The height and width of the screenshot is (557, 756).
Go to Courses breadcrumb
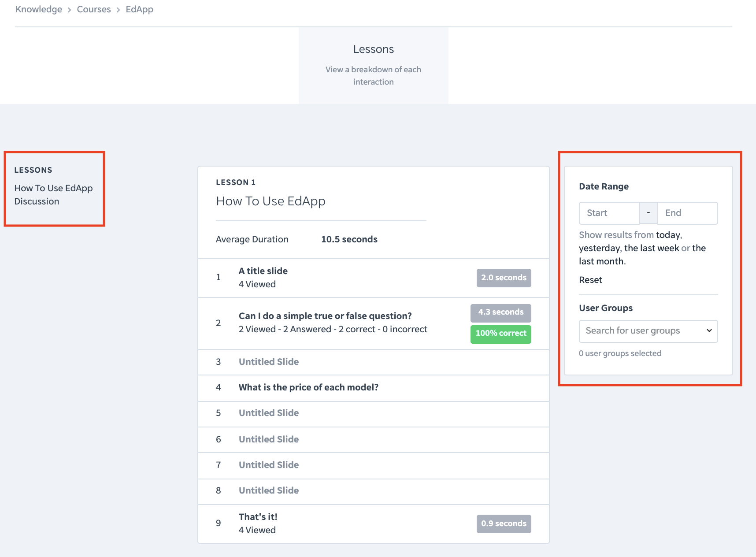pos(94,9)
